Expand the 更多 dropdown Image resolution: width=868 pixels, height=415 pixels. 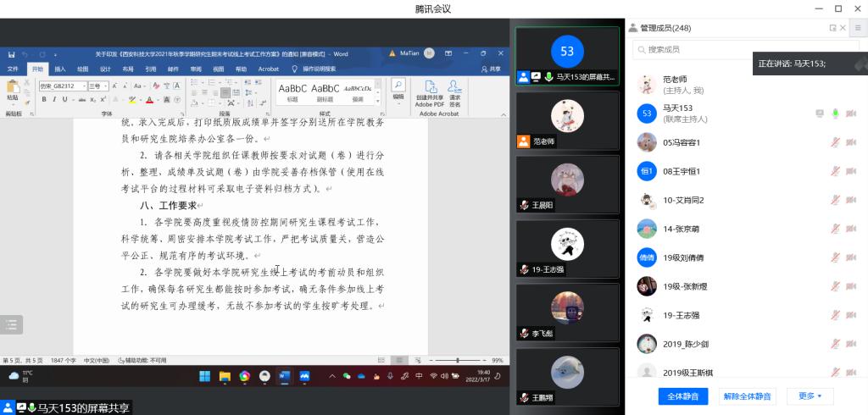pyautogui.click(x=810, y=396)
